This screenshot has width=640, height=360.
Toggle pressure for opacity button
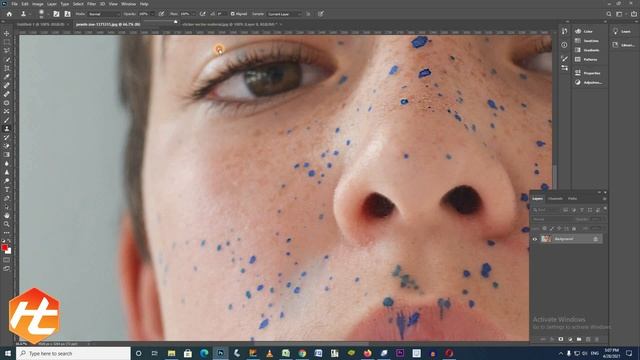pos(162,14)
